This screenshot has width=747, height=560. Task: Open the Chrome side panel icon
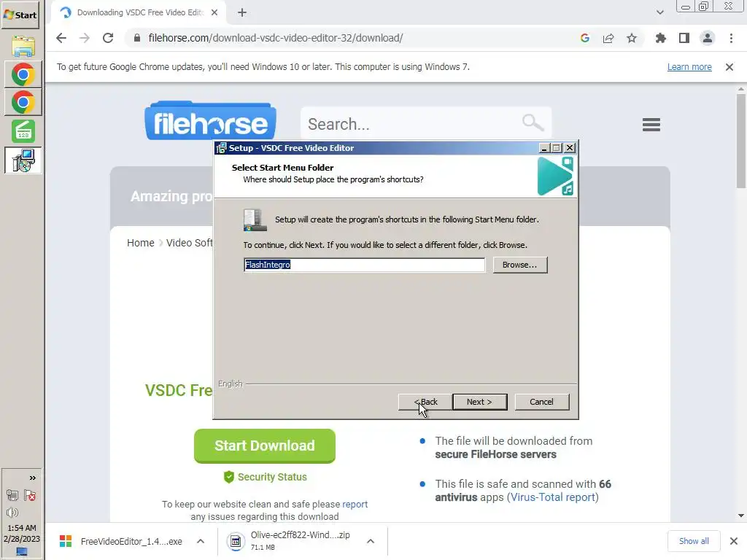(684, 38)
